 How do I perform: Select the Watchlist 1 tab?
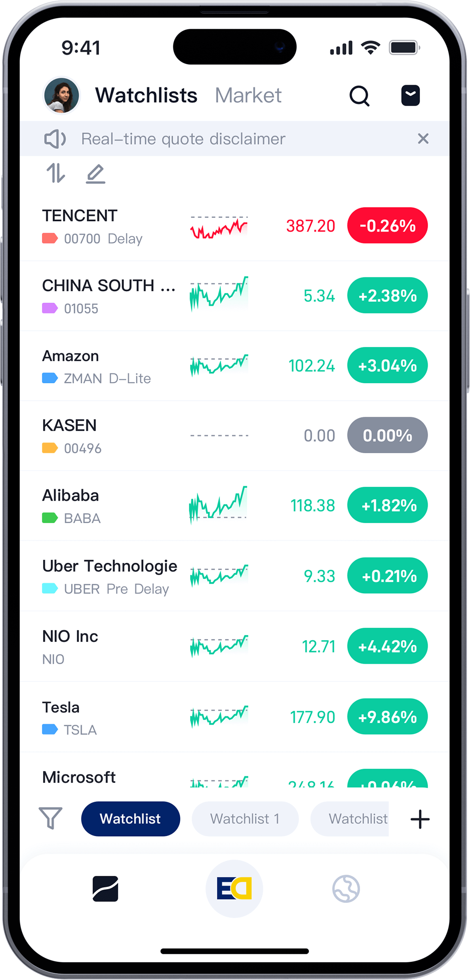point(245,819)
